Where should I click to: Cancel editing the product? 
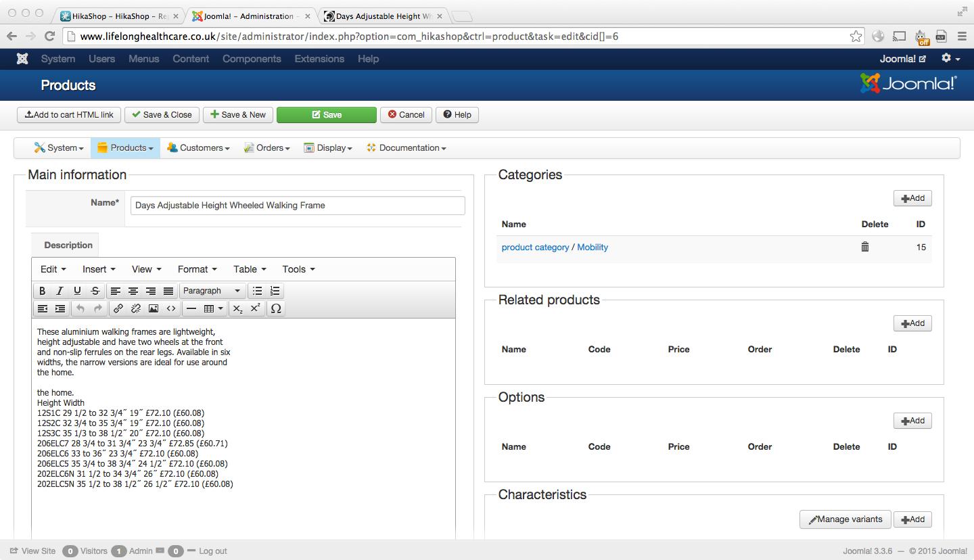coord(407,115)
